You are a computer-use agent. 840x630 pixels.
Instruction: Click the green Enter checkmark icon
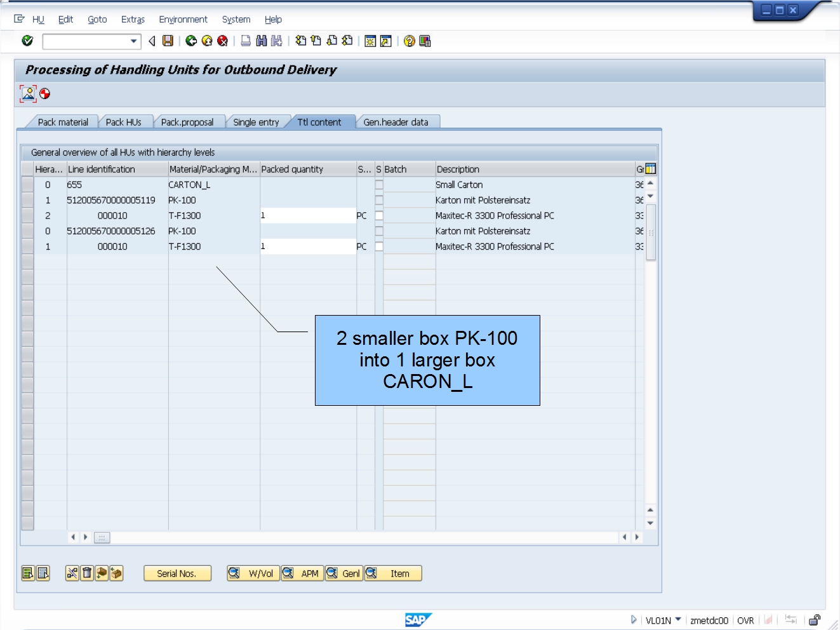point(27,41)
